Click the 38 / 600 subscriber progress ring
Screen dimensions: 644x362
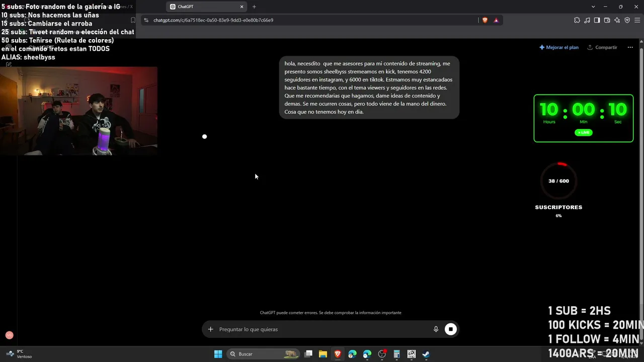558,181
